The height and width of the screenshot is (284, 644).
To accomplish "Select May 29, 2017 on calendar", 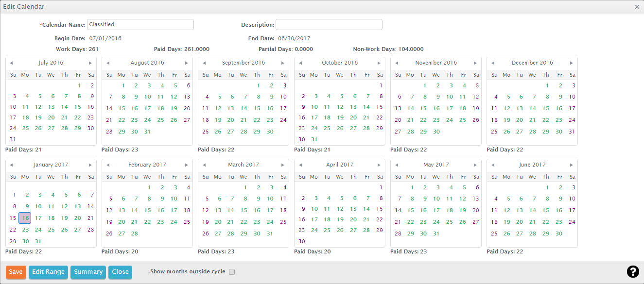I will 411,234.
